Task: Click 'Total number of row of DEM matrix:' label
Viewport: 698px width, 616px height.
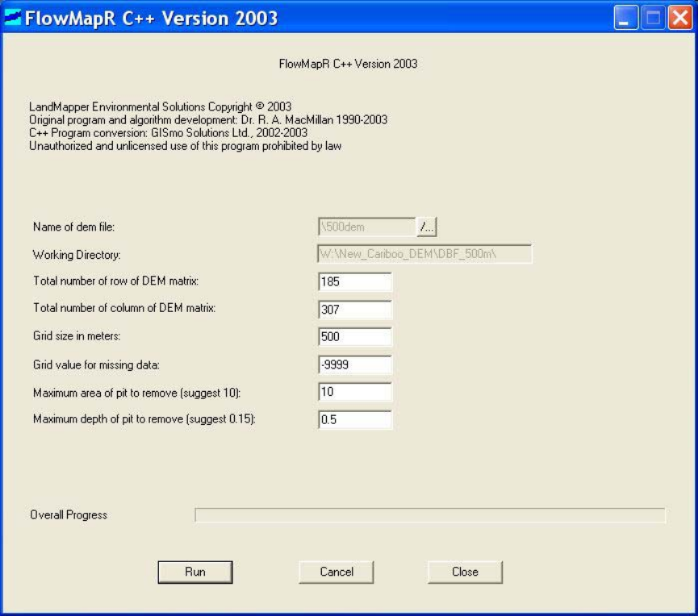Action: pos(115,281)
